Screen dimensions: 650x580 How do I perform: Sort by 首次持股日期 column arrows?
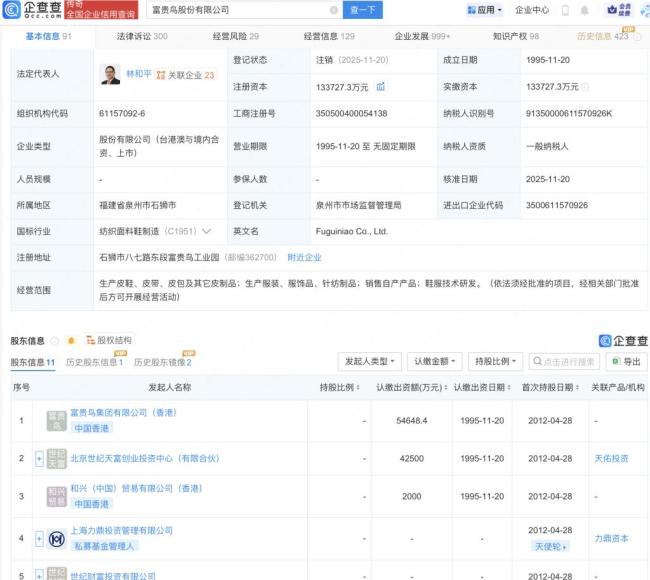[577, 388]
